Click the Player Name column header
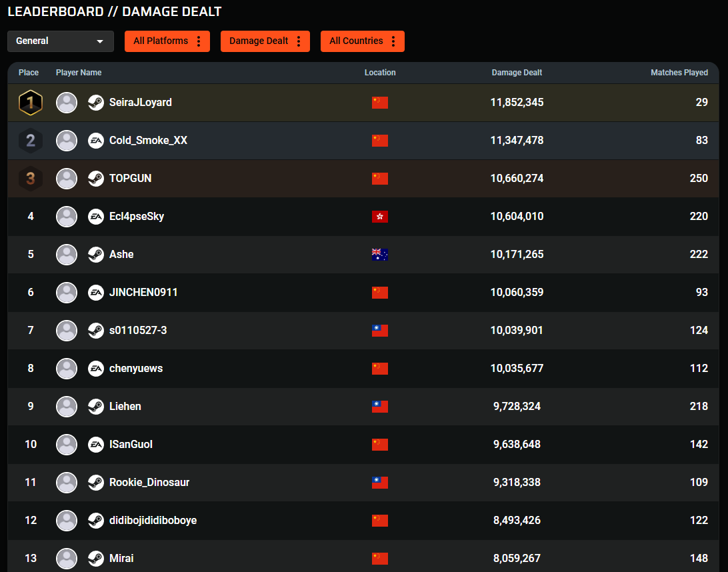728x572 pixels. 79,73
